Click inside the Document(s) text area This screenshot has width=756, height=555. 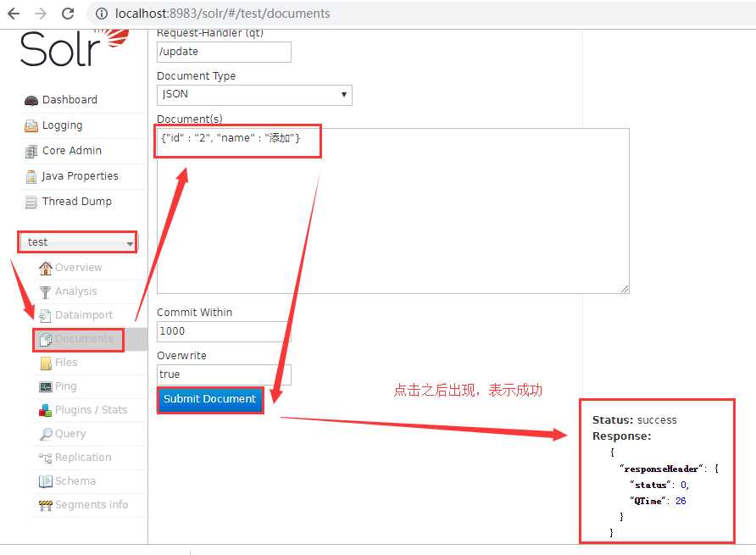click(393, 211)
